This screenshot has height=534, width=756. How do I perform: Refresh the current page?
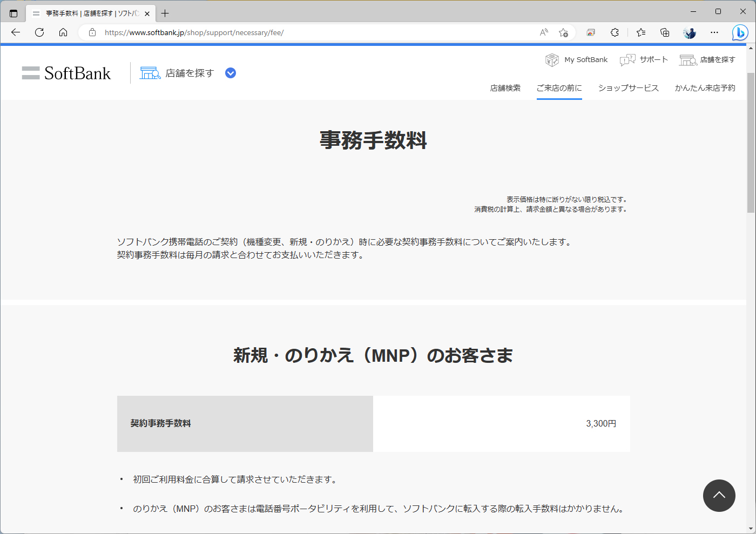pos(39,32)
